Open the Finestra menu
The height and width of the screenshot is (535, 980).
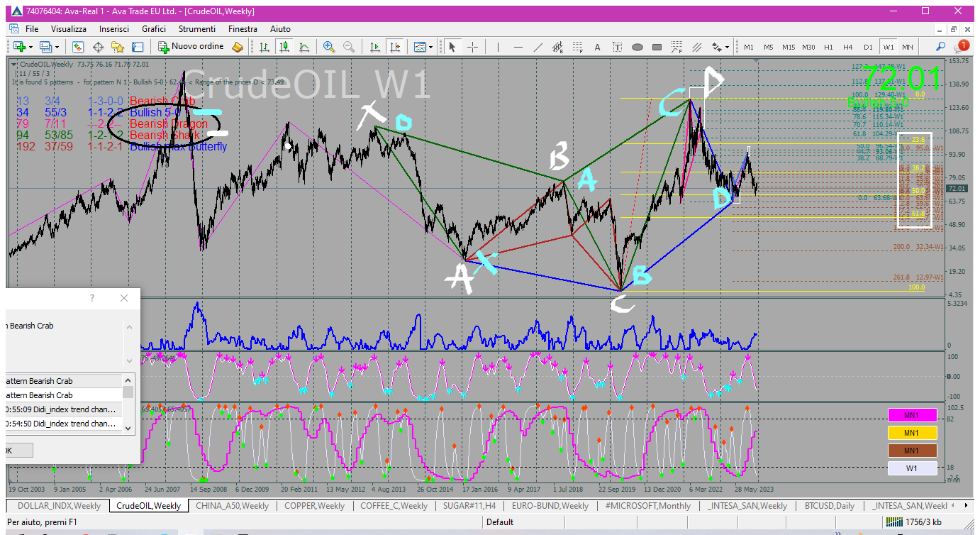click(243, 29)
